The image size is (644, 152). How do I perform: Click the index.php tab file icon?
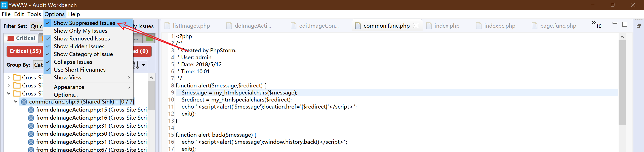point(429,26)
